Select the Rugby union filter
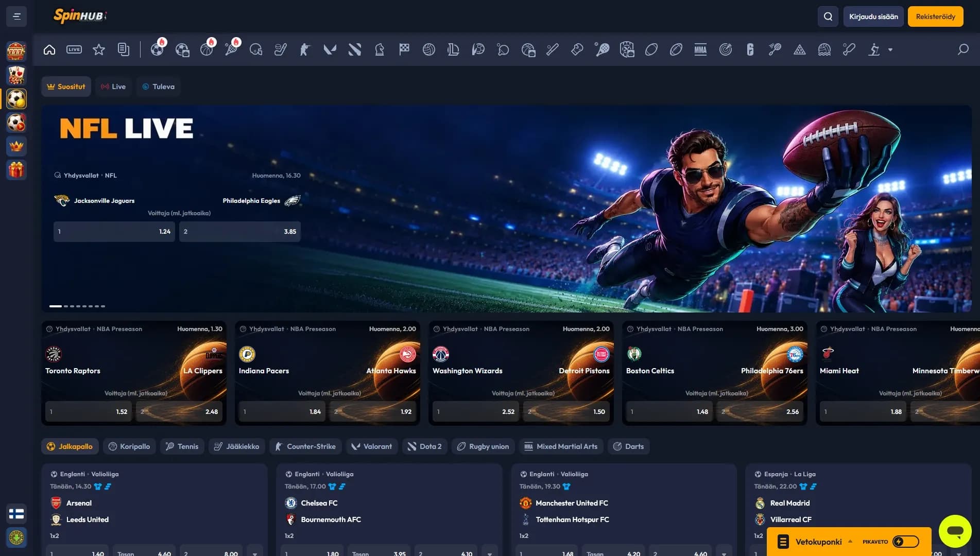Image resolution: width=980 pixels, height=556 pixels. 483,446
